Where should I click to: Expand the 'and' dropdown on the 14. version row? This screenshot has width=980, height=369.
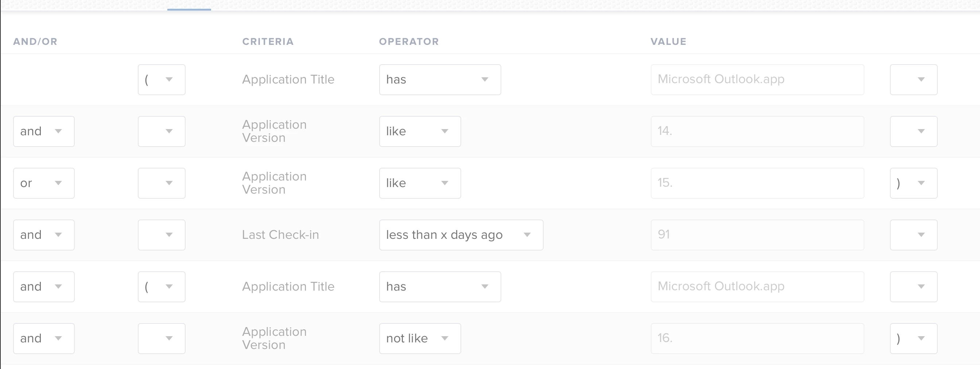(x=44, y=131)
